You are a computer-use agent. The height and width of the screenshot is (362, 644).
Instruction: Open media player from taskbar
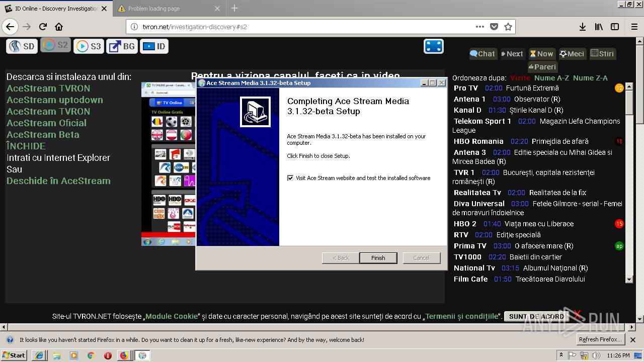(x=74, y=355)
